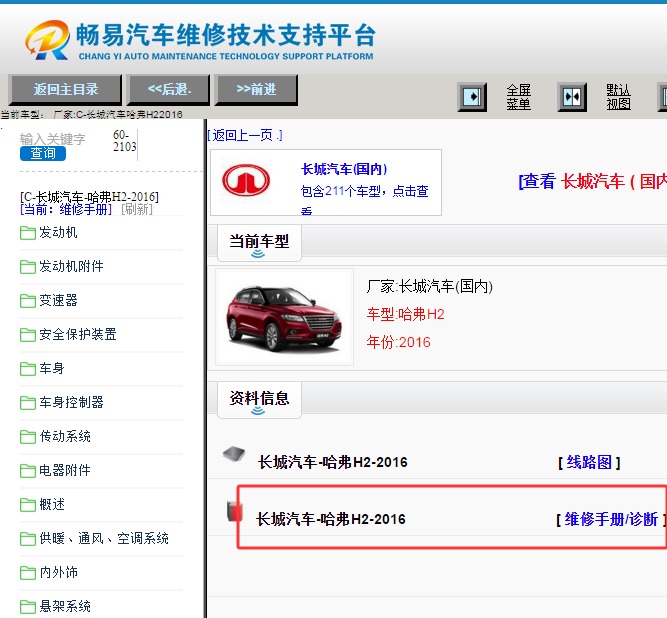Click the red book icon for 维修手册 row
The height and width of the screenshot is (618, 667).
(x=234, y=511)
